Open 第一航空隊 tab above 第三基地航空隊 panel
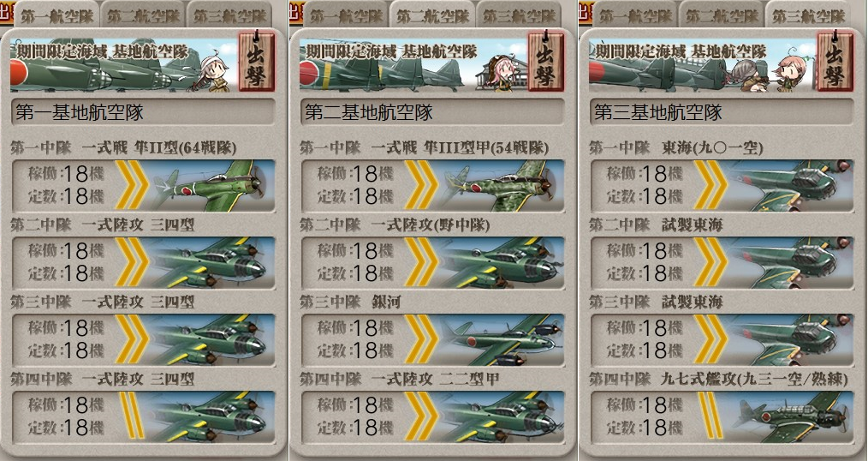The width and height of the screenshot is (868, 461). tap(635, 15)
